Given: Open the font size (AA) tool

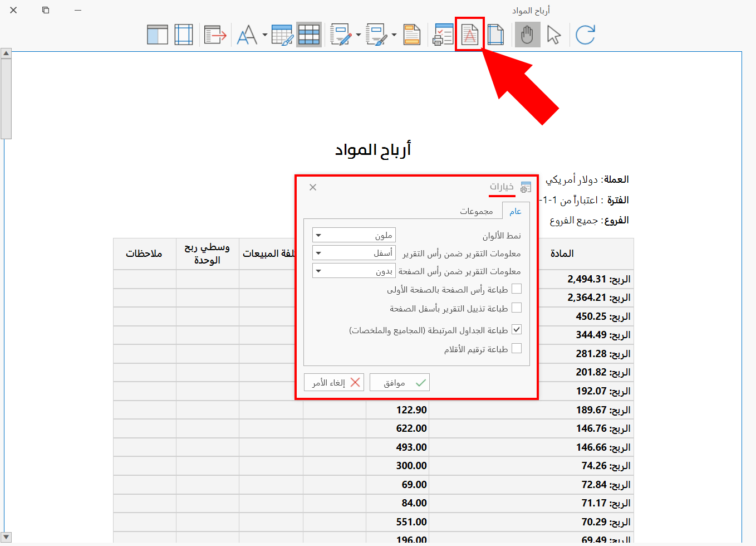Looking at the screenshot, I should tap(247, 35).
